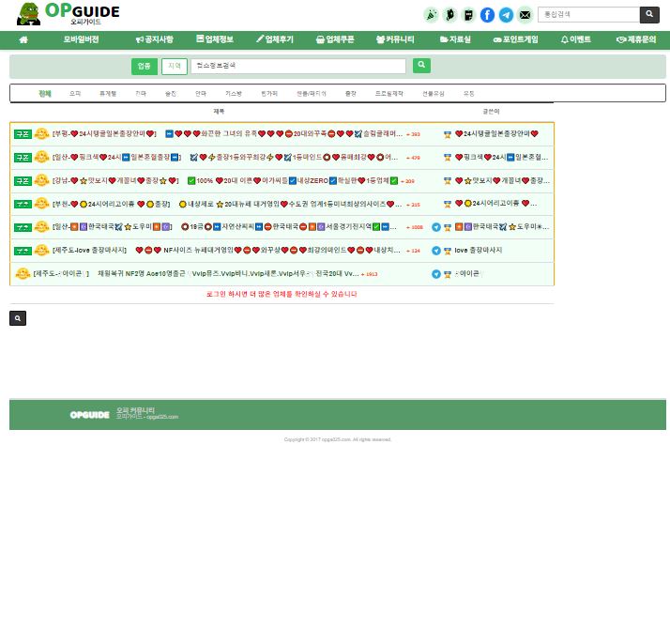Open 업체후기 menu
The image size is (670, 644).
pyautogui.click(x=275, y=39)
